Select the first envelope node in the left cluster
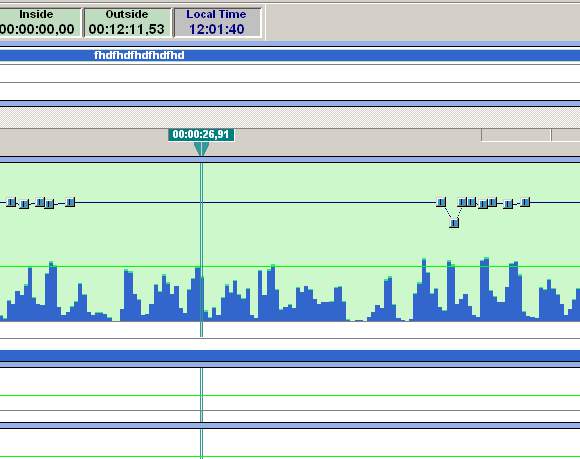 point(12,202)
